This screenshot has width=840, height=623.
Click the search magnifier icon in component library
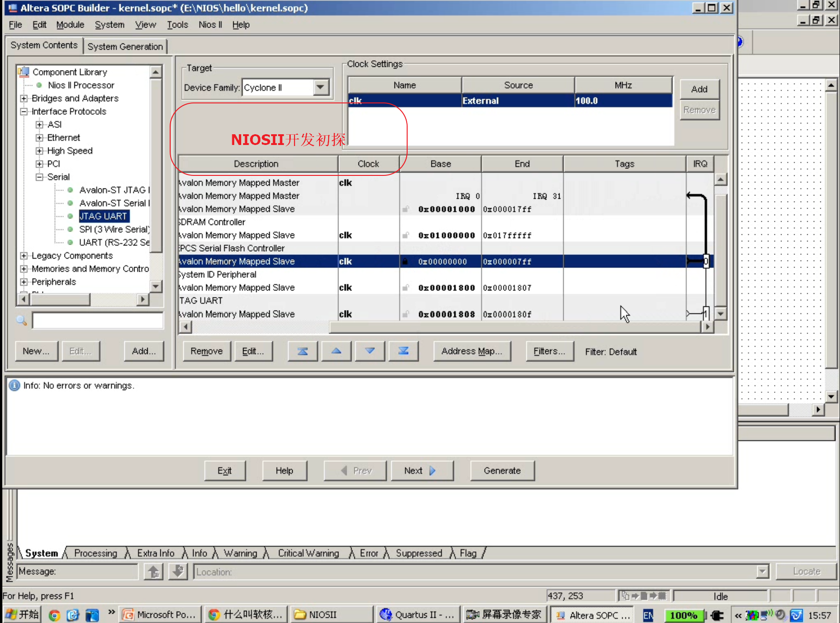[22, 320]
